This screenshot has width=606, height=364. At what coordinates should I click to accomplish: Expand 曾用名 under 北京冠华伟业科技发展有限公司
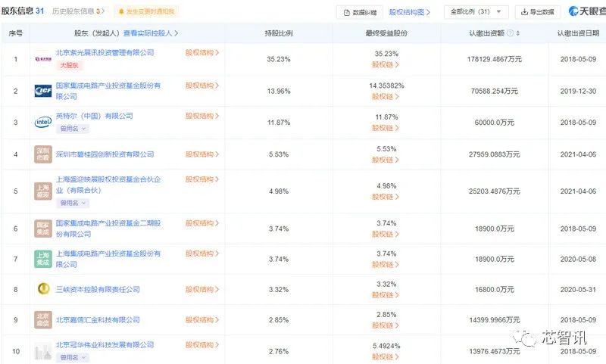tap(73, 357)
